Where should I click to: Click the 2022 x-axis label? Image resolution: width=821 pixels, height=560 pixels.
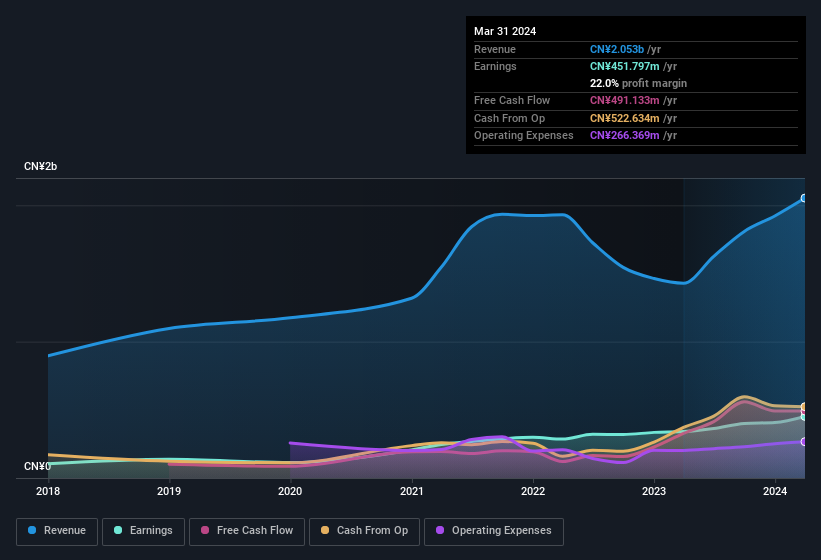[x=533, y=491]
